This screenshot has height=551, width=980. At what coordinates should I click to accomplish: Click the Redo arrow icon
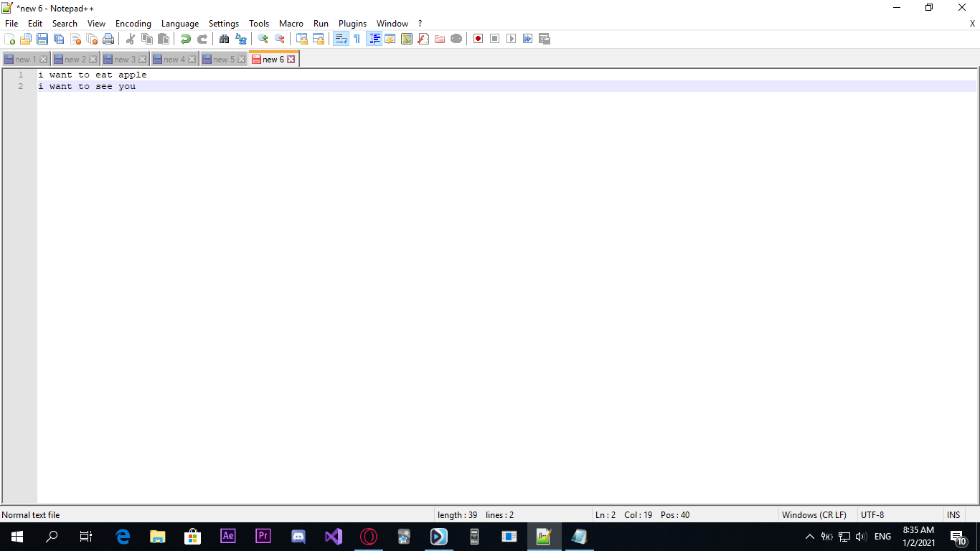pyautogui.click(x=202, y=39)
